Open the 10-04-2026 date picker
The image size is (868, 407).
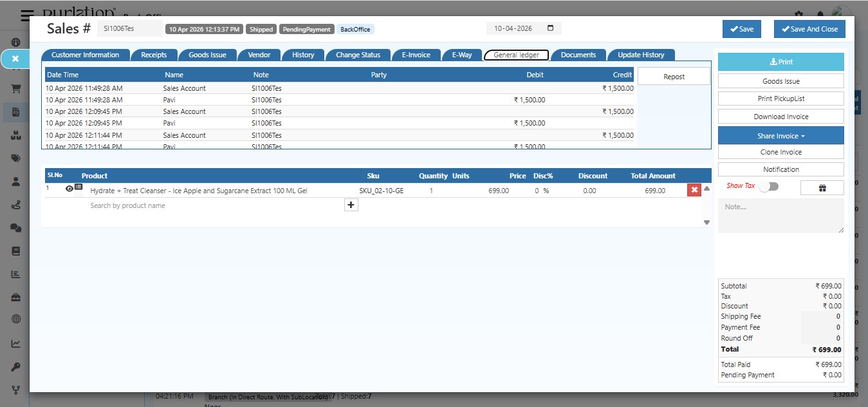pos(551,28)
